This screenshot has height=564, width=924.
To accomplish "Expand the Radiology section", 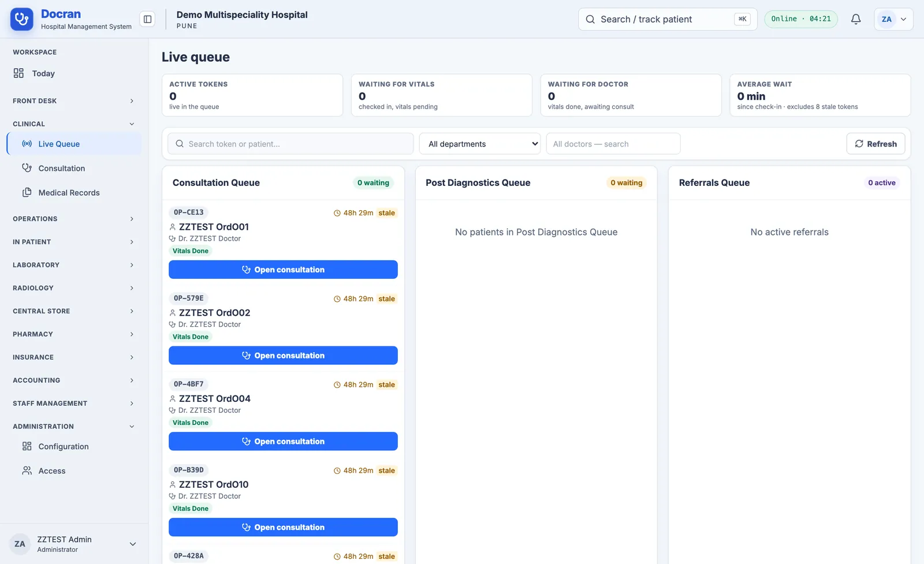I will (73, 288).
